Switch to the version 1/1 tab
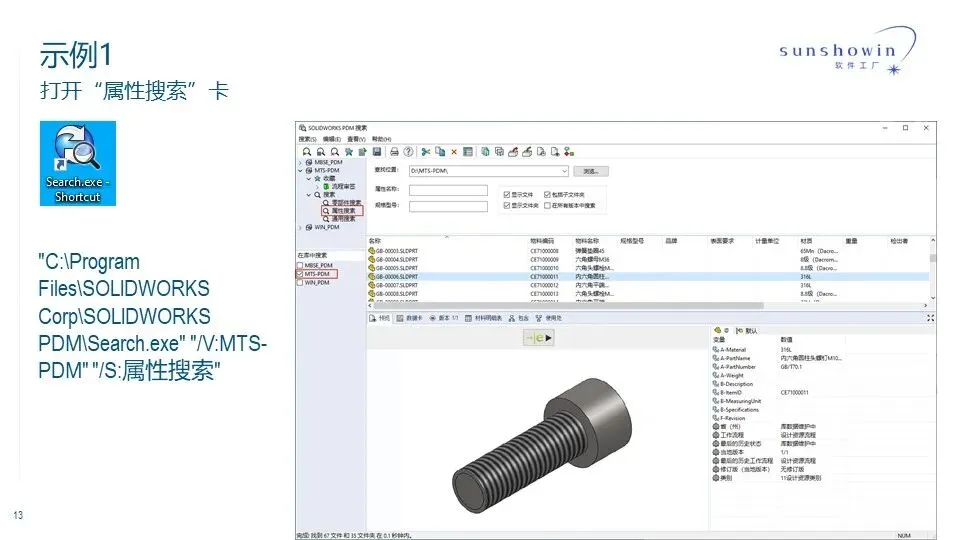This screenshot has width=960, height=540. pyautogui.click(x=444, y=318)
